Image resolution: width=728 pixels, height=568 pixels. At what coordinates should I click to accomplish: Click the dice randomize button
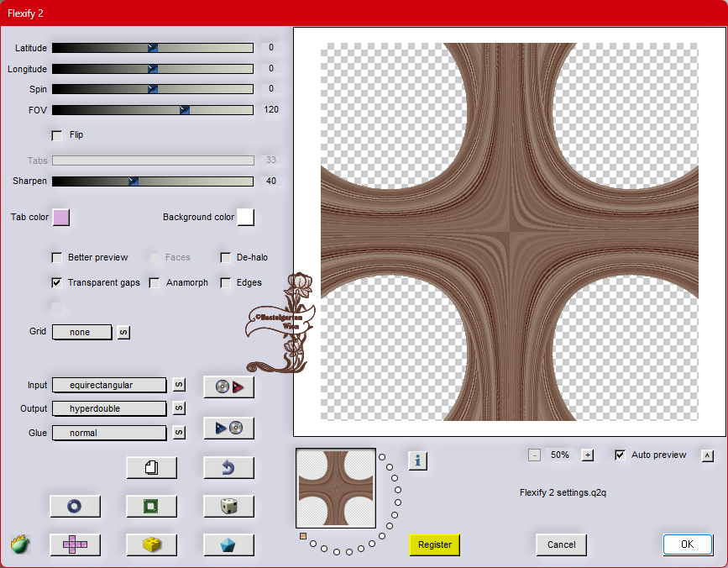coord(228,506)
